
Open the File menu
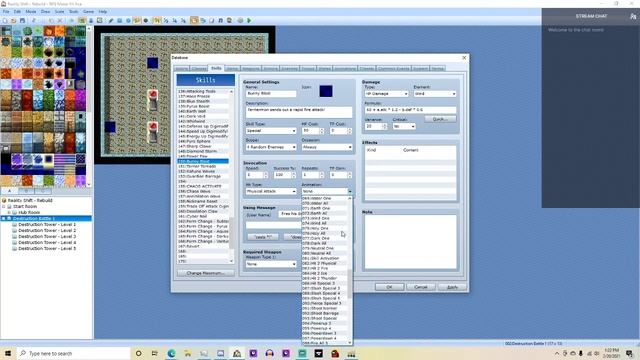[x=6, y=11]
